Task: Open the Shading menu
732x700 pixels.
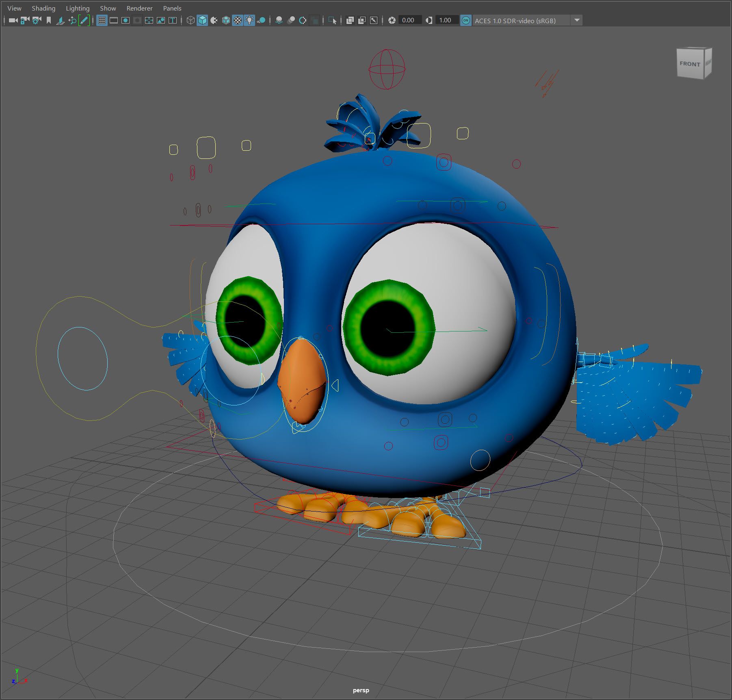Action: pyautogui.click(x=43, y=8)
